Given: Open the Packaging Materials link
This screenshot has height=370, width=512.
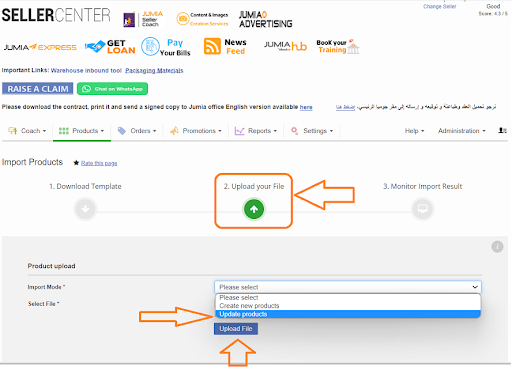Looking at the screenshot, I should 154,70.
